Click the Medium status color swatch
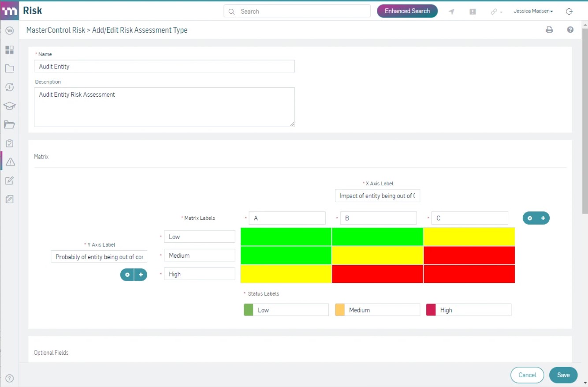Viewport: 588px width, 387px height. click(339, 309)
